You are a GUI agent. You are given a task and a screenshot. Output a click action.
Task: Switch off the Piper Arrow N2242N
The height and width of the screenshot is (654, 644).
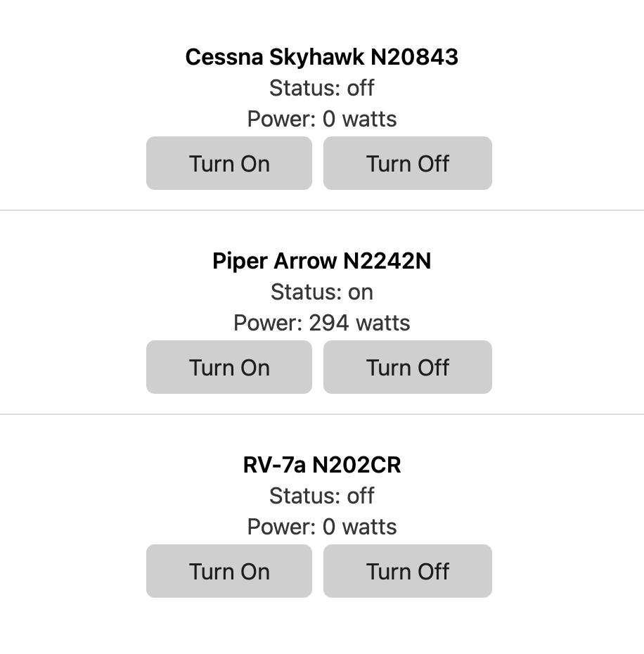[x=407, y=367]
